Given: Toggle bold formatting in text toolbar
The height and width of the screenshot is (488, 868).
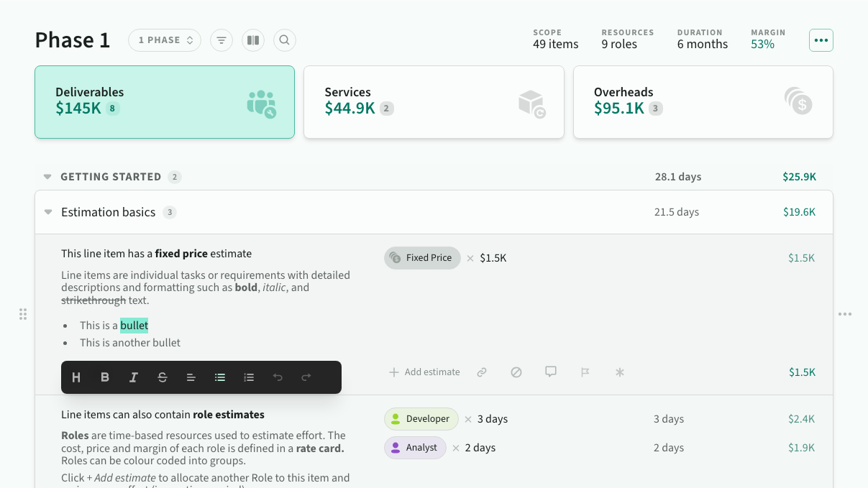Looking at the screenshot, I should pos(105,377).
